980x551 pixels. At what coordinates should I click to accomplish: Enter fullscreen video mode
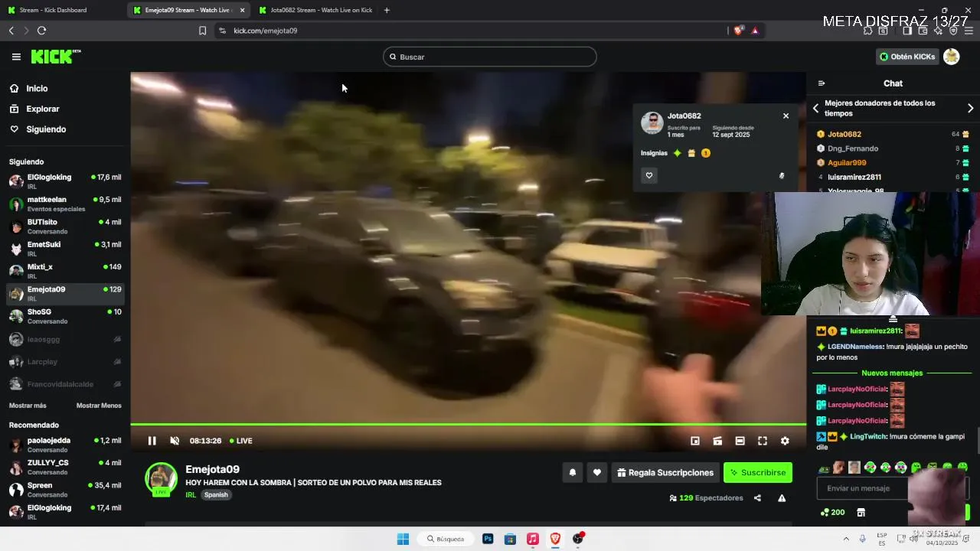(763, 441)
